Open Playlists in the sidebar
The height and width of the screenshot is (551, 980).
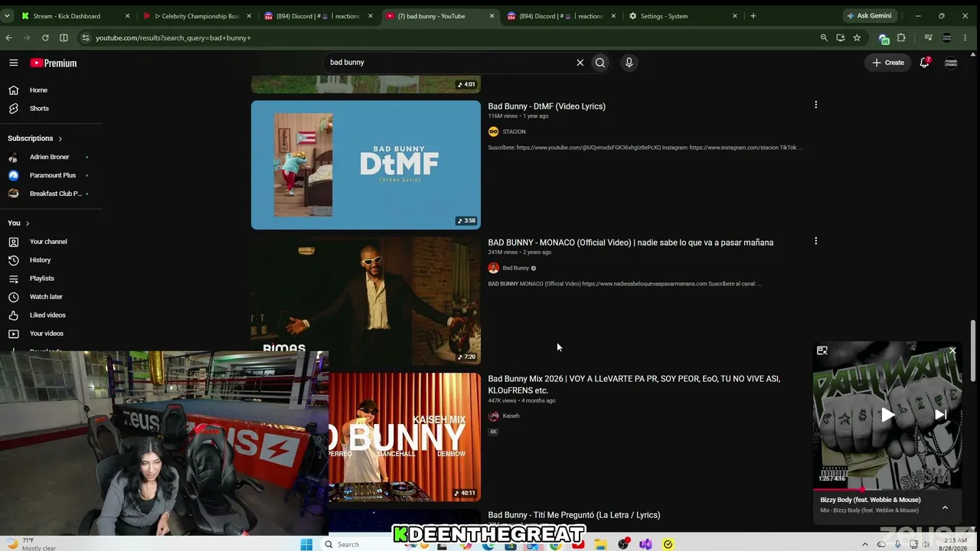tap(41, 279)
